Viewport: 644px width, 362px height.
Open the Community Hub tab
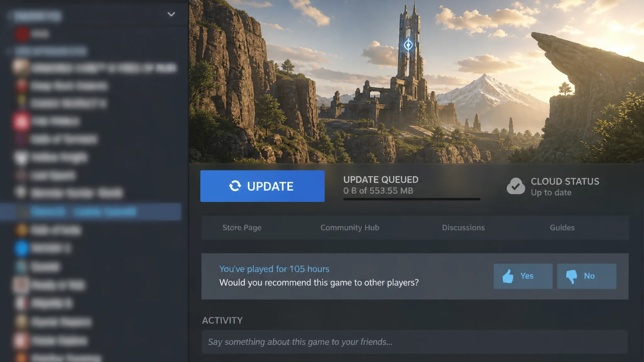pos(350,228)
